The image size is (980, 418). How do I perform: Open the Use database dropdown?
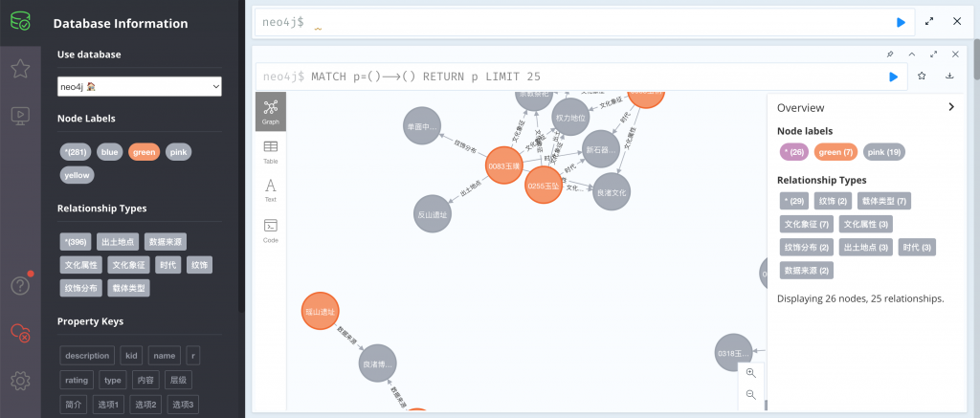click(x=140, y=86)
